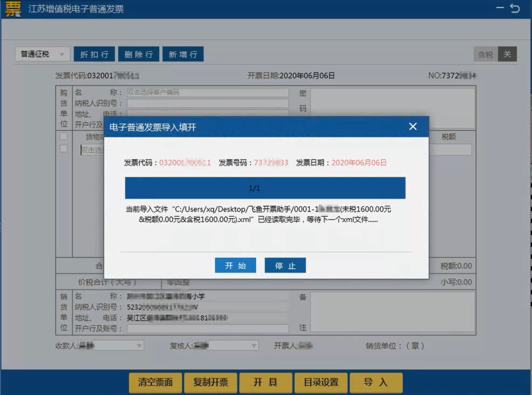Click the 江苏增值税电子普通发票 title text
Image resolution: width=532 pixels, height=395 pixels.
76,9
